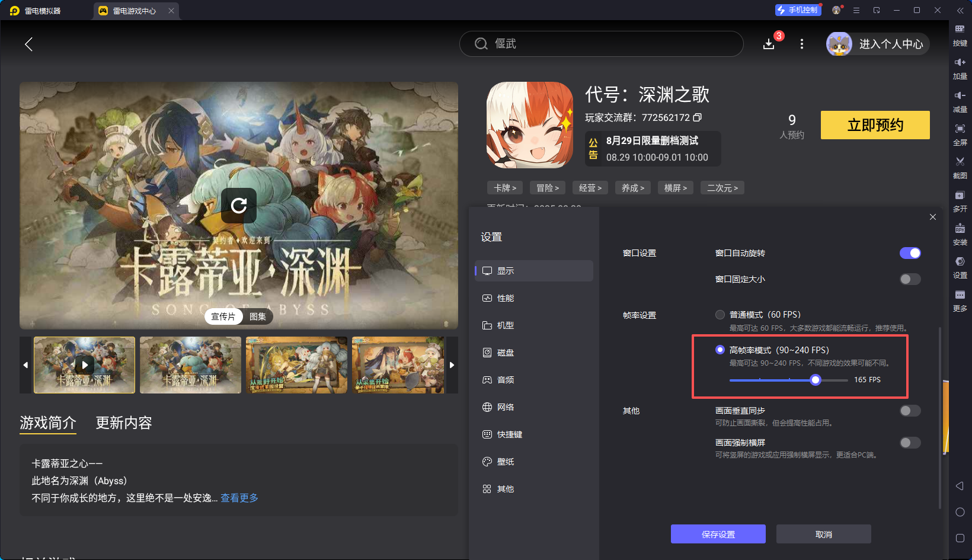Click the FPS slider handle at 165 FPS
Image resolution: width=972 pixels, height=560 pixels.
tap(816, 380)
